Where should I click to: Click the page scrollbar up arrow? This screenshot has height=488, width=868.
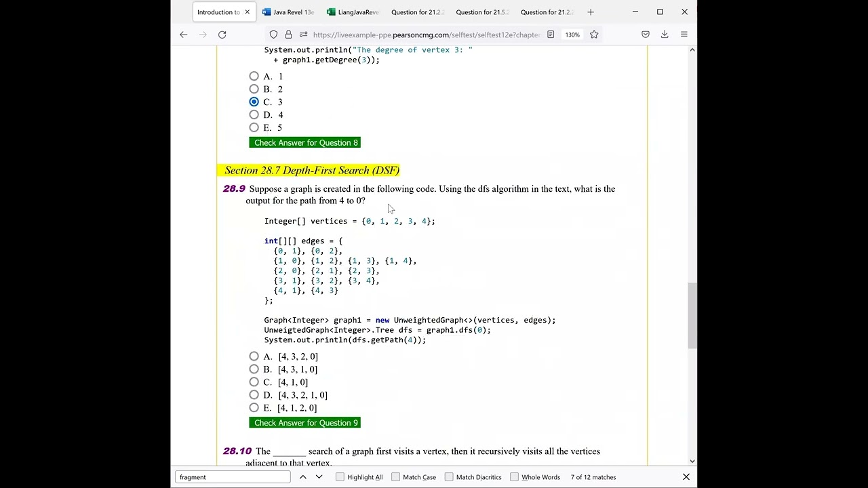692,49
